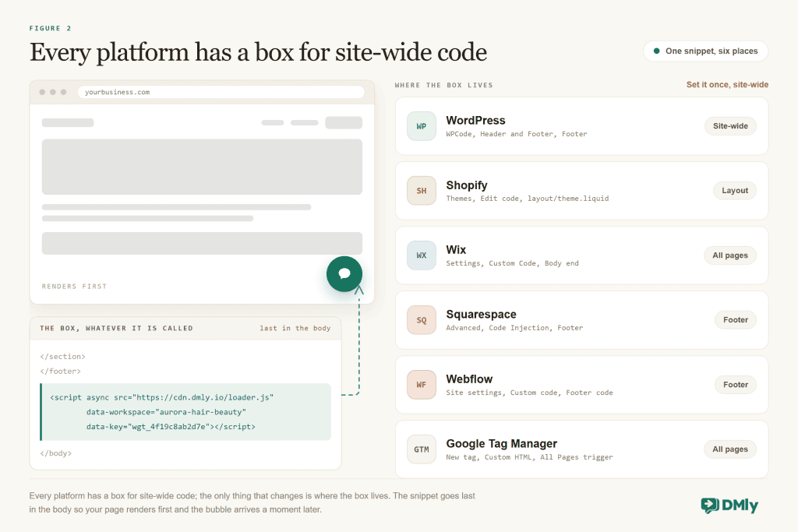Click the data-workspace="aurora-hair-beauty" line
This screenshot has height=532, width=798.
[x=166, y=412]
